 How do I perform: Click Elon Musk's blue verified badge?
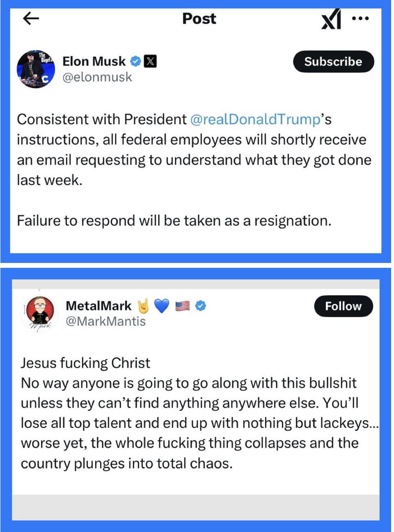(x=135, y=62)
